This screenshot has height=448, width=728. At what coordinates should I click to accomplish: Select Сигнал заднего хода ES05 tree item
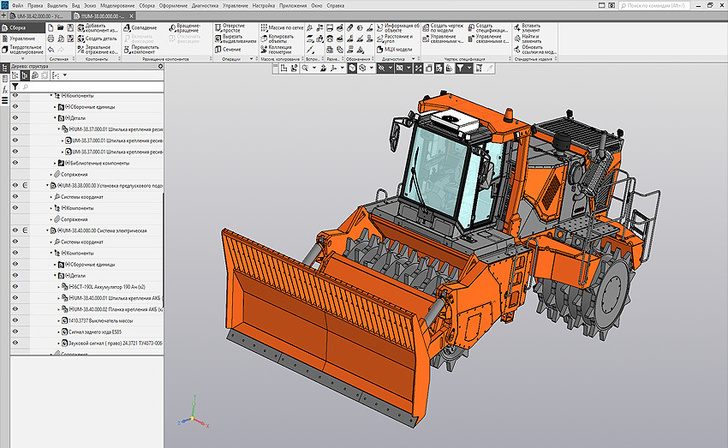click(x=95, y=331)
